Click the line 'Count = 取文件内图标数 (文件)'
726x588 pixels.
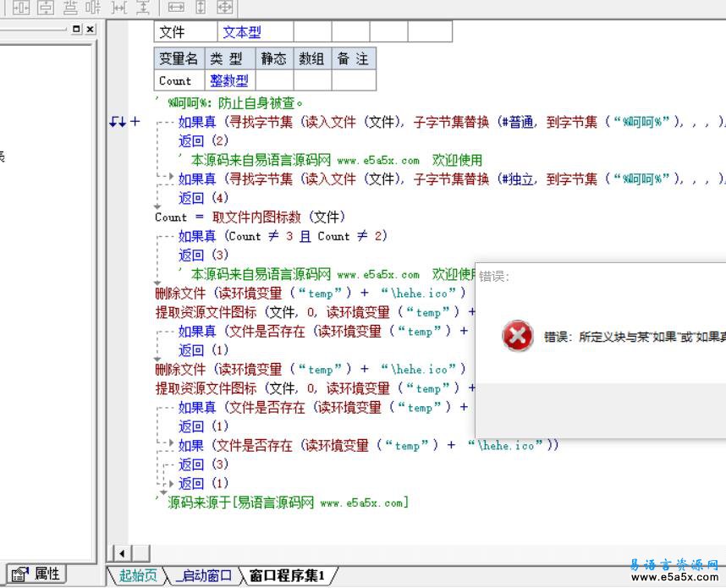[250, 217]
